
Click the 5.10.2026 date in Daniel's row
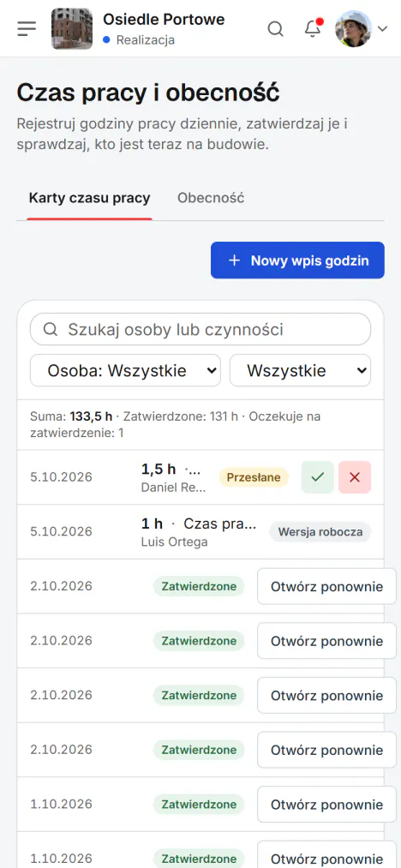tap(62, 477)
